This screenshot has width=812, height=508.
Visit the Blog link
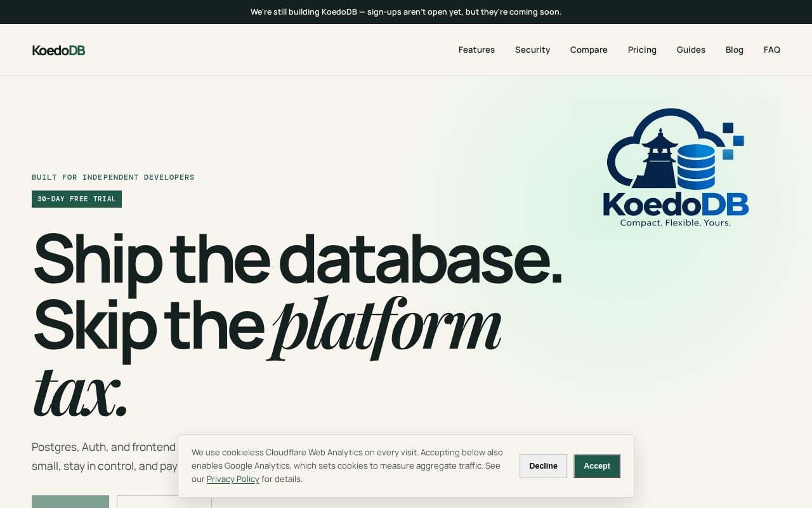click(x=735, y=50)
